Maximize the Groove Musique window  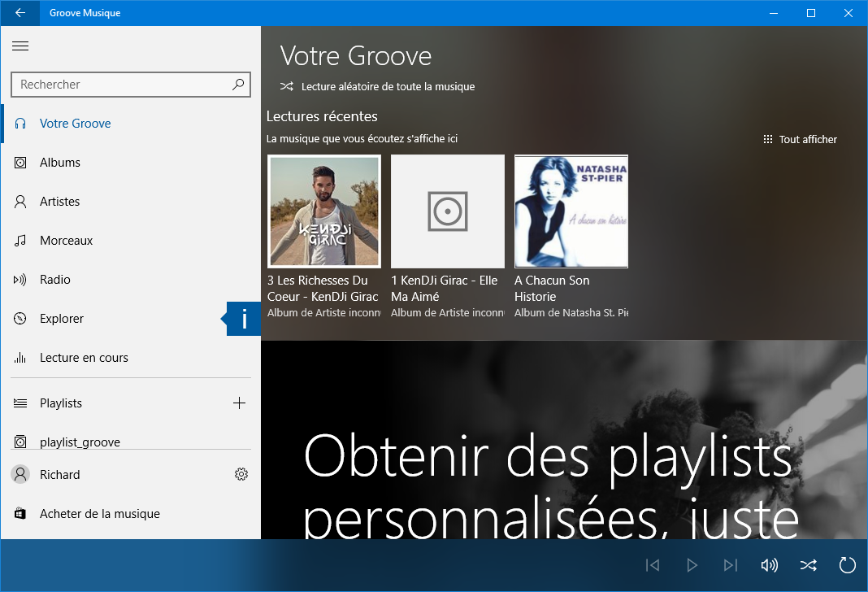coord(811,13)
